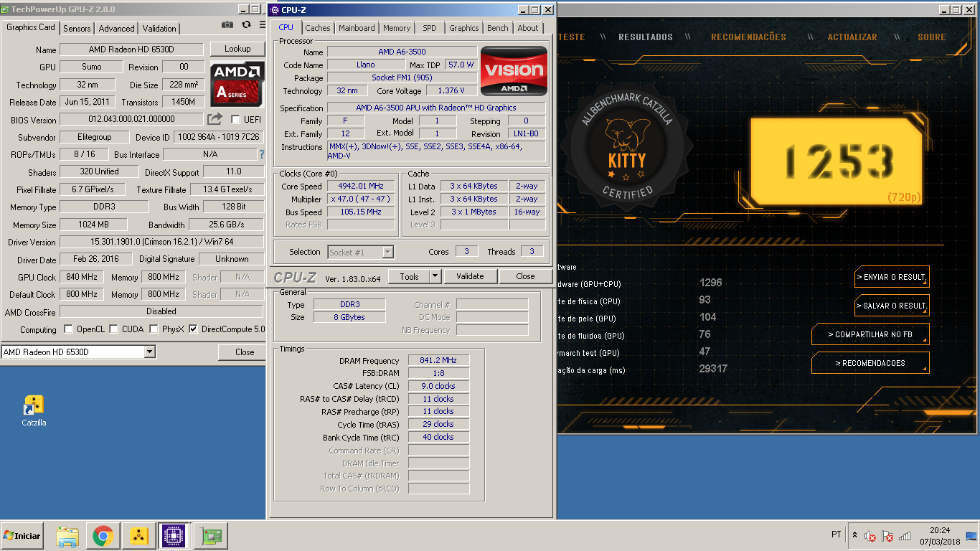980x551 pixels.
Task: Click the PT language indicator in taskbar
Action: point(836,534)
